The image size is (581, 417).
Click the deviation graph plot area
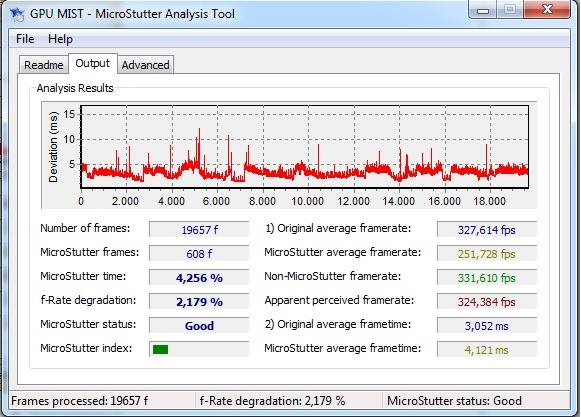[x=305, y=147]
